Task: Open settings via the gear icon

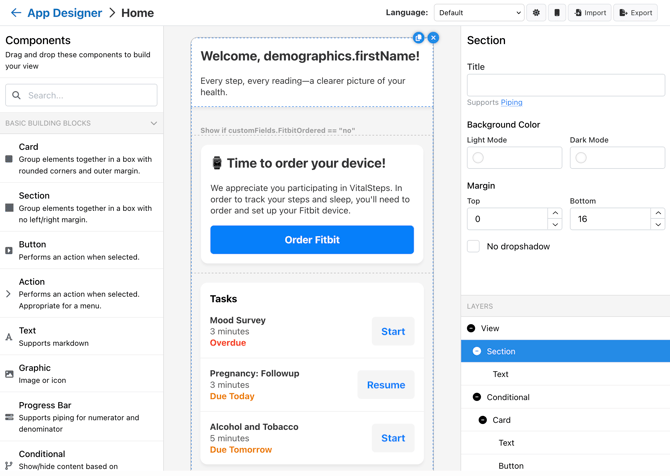Action: coord(536,13)
